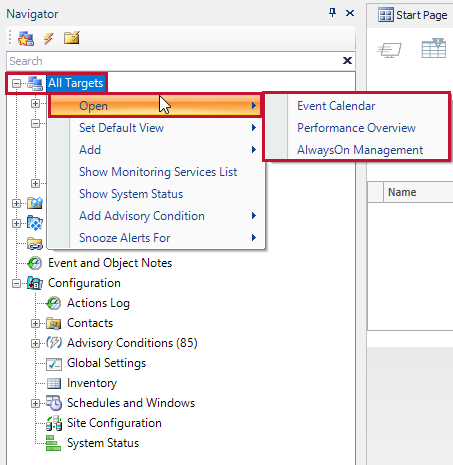Open Event and Object Notes
Screen dimensions: 453x465
coord(110,263)
